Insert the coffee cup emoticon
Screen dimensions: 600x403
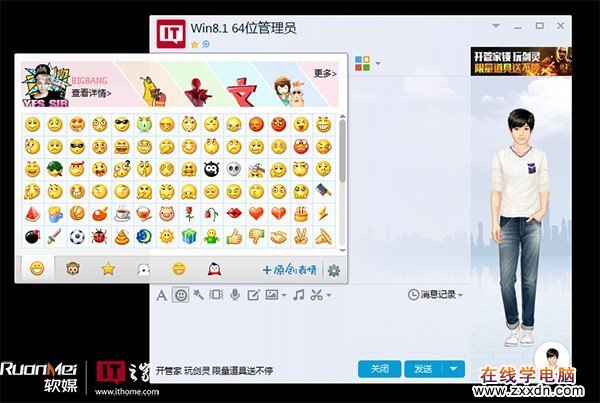[x=122, y=214]
